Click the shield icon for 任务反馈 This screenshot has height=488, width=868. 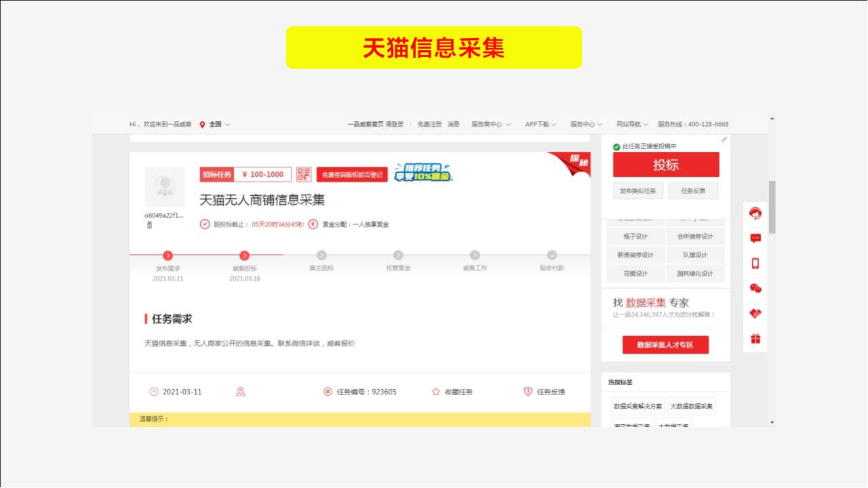click(528, 392)
